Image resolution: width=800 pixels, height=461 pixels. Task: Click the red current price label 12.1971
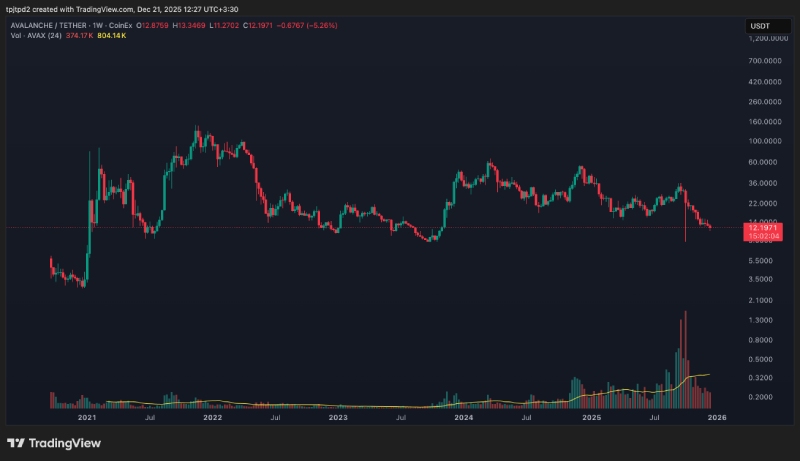[x=762, y=229]
